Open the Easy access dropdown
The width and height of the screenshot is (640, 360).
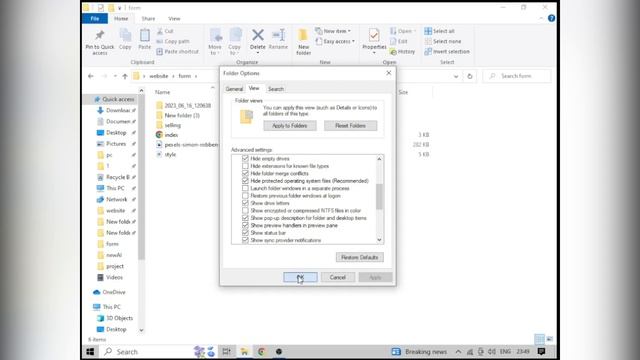[335, 41]
